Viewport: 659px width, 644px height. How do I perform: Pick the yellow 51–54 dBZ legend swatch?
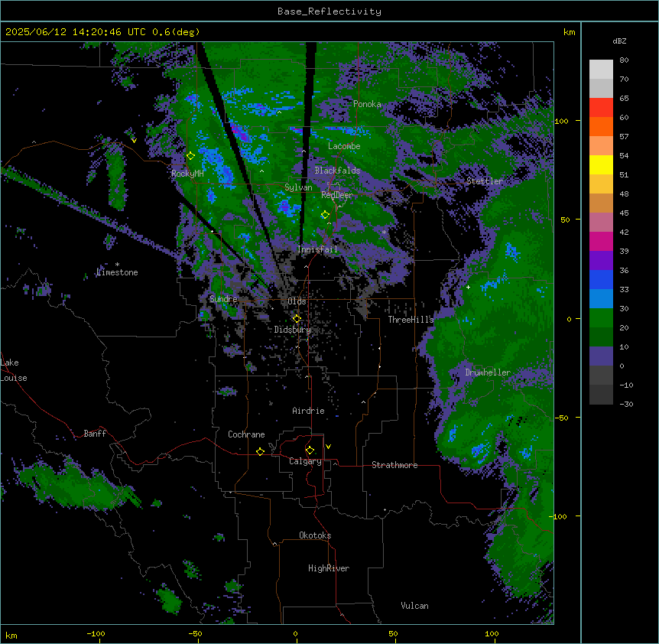(x=601, y=164)
